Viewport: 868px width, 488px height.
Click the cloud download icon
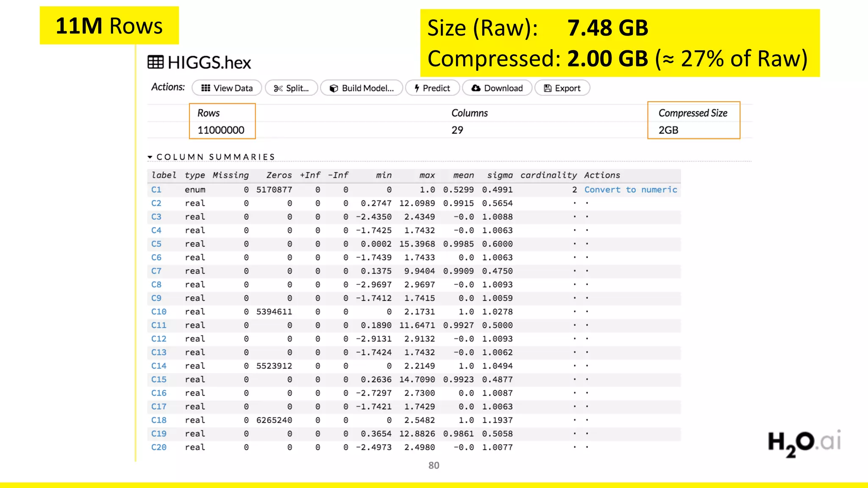[476, 88]
